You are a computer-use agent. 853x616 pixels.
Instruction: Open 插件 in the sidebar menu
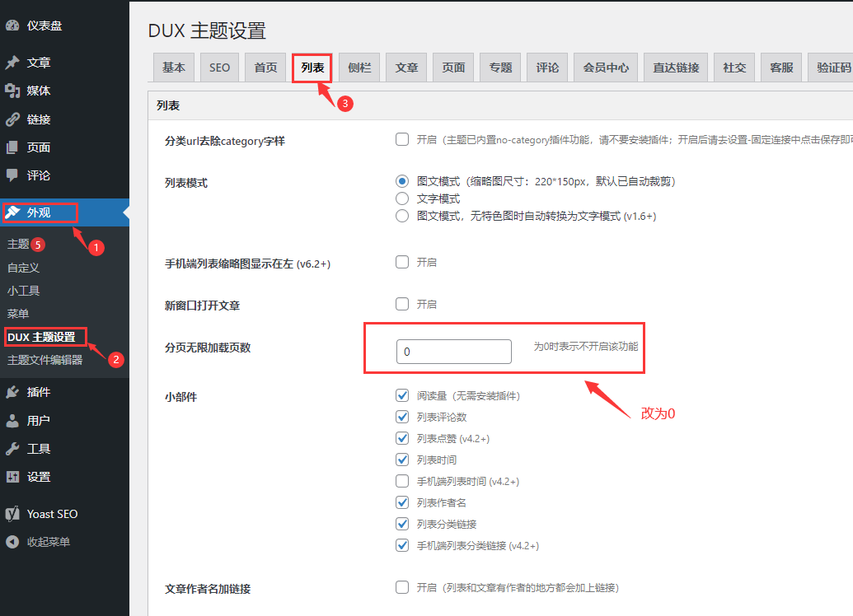pos(65,392)
